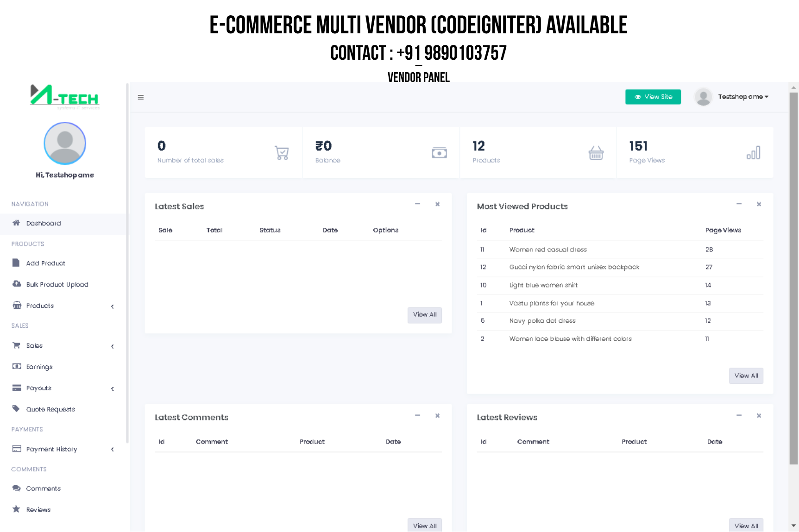This screenshot has height=532, width=799.
Task: Click the green View Site button
Action: coord(653,97)
